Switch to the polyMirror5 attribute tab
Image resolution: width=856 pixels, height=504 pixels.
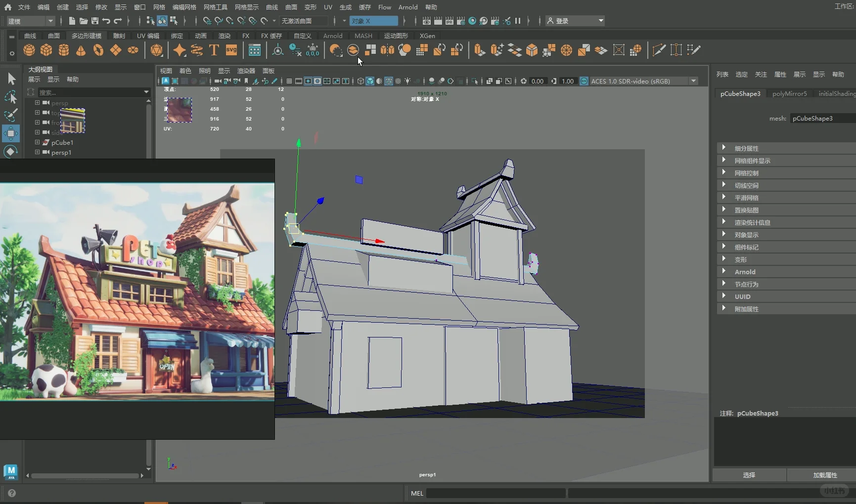pyautogui.click(x=789, y=93)
